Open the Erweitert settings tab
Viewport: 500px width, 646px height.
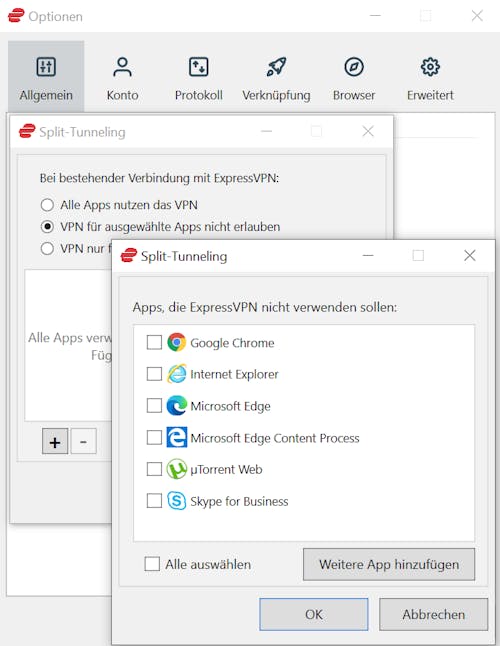tap(430, 76)
